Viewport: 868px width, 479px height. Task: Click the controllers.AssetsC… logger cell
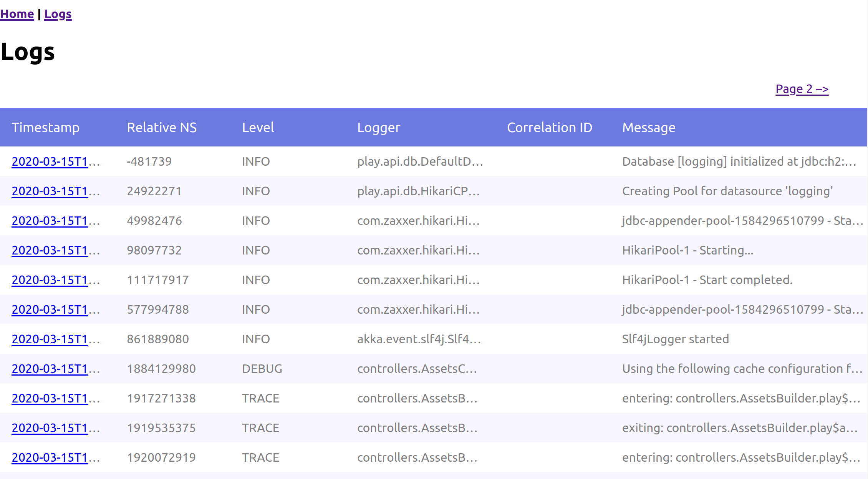(417, 369)
